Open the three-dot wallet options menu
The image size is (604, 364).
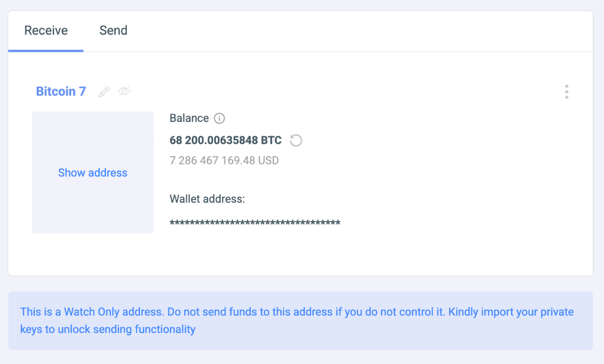tap(566, 91)
